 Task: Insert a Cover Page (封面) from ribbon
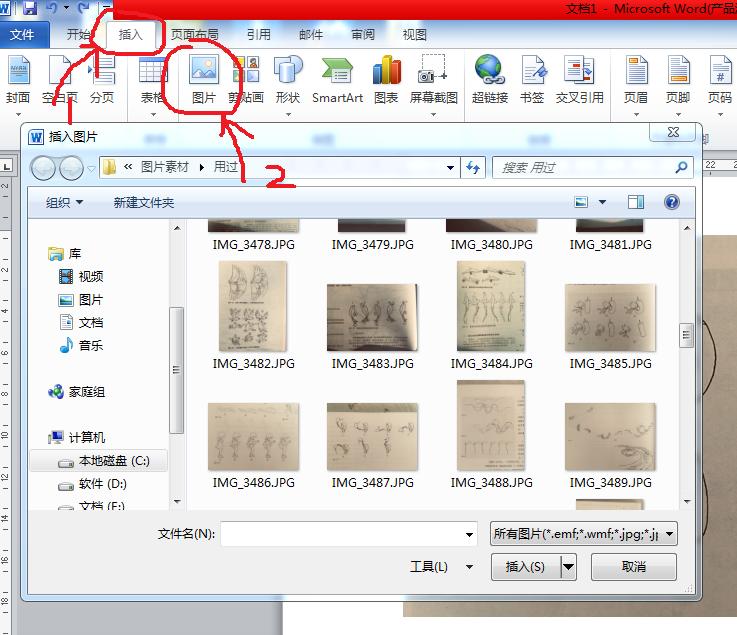pyautogui.click(x=18, y=80)
